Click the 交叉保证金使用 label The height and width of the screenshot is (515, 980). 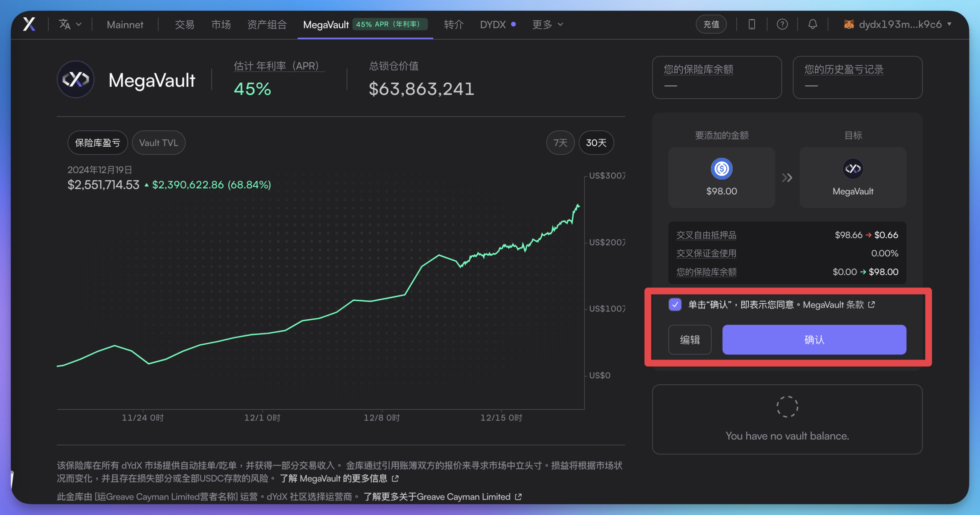[706, 253]
